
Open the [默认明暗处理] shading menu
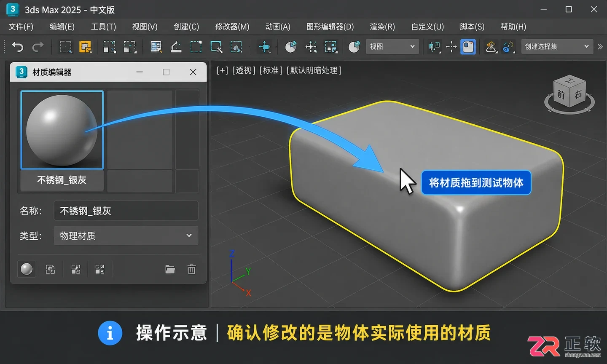click(314, 70)
